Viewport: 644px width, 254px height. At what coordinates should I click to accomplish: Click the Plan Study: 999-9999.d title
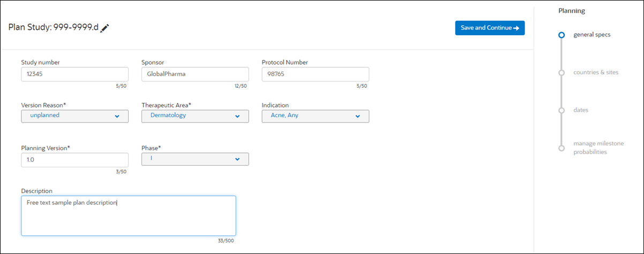tap(54, 28)
